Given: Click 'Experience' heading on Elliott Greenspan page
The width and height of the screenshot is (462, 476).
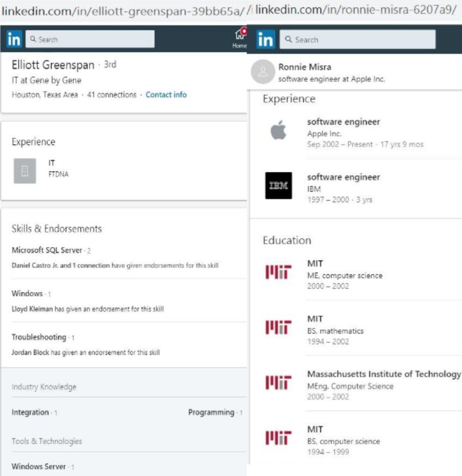Looking at the screenshot, I should (33, 142).
